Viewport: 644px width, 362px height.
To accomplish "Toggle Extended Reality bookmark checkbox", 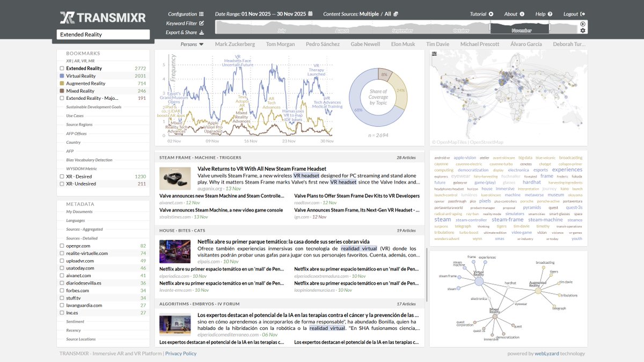I will (x=62, y=69).
